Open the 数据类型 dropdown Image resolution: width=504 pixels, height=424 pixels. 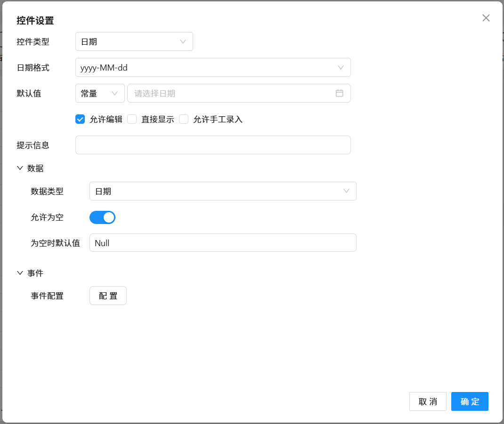223,191
